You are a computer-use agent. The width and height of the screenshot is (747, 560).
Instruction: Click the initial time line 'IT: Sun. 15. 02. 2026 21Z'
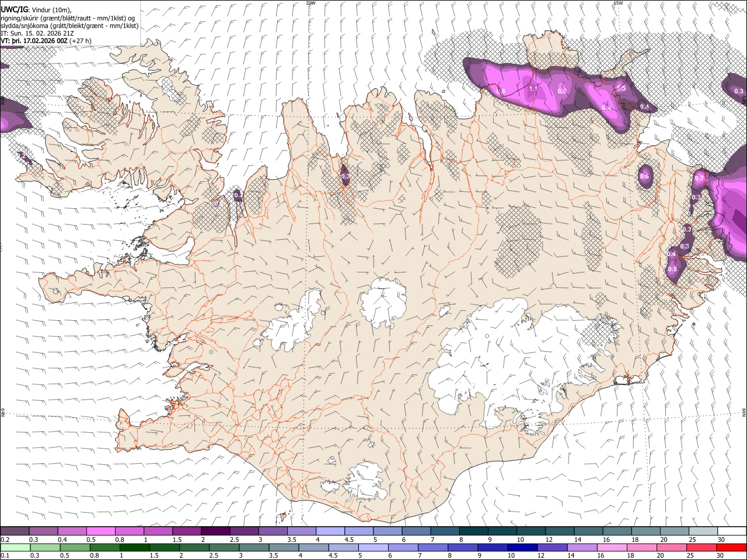click(37, 33)
